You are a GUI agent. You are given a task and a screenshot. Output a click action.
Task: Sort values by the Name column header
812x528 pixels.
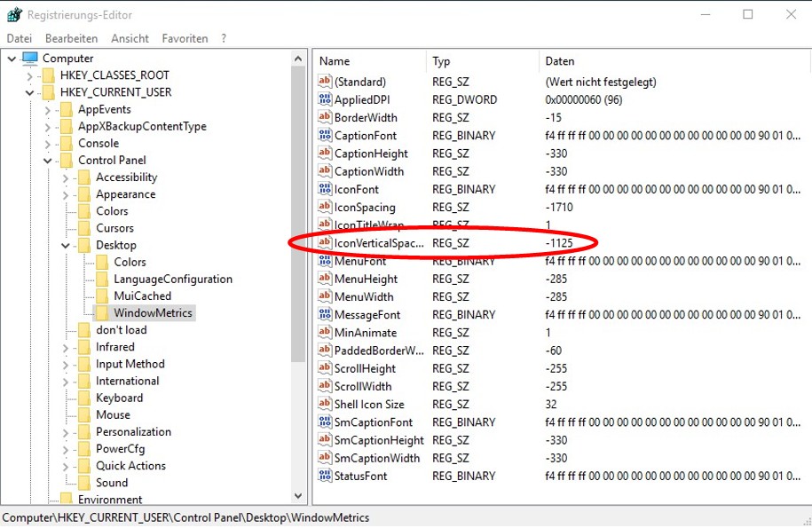click(335, 61)
